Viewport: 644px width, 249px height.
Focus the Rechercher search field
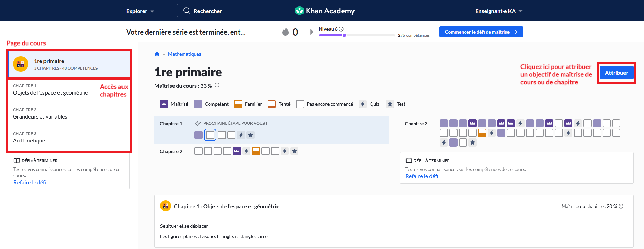[211, 11]
